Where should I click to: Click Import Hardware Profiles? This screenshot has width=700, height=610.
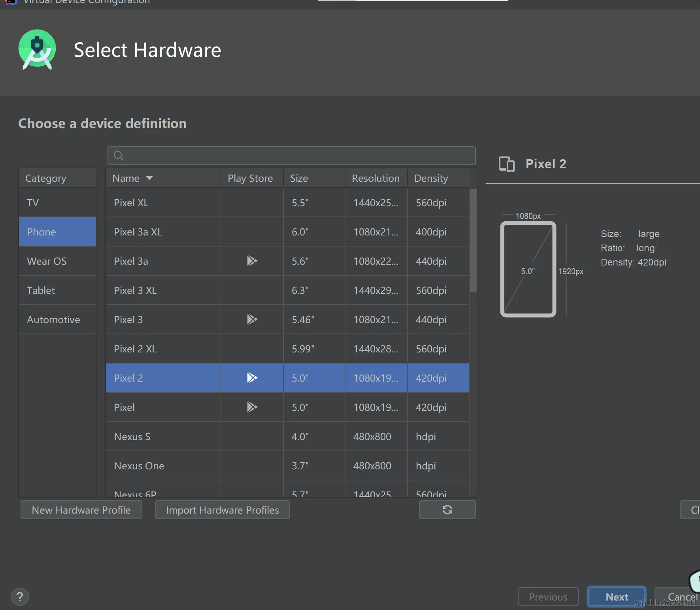[223, 510]
